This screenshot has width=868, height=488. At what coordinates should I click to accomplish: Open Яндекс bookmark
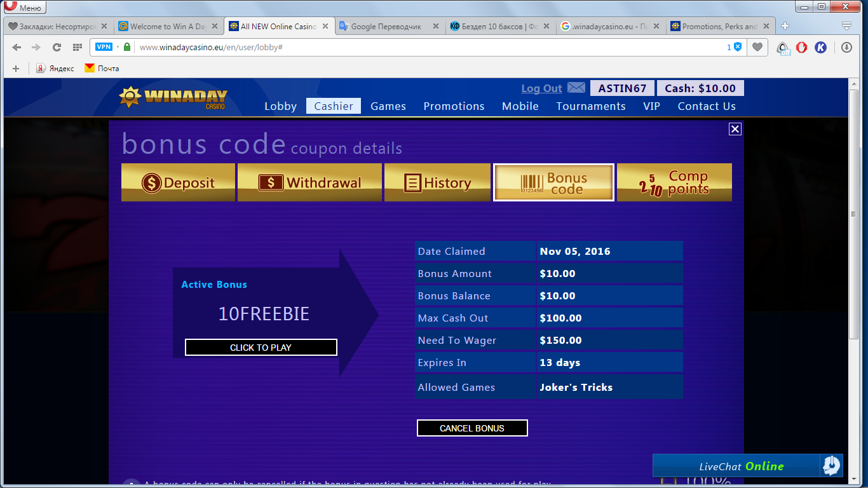pyautogui.click(x=55, y=69)
